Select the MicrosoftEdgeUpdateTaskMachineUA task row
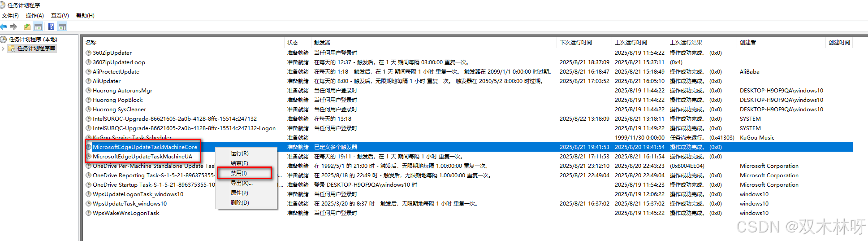This screenshot has width=868, height=241. click(469, 156)
